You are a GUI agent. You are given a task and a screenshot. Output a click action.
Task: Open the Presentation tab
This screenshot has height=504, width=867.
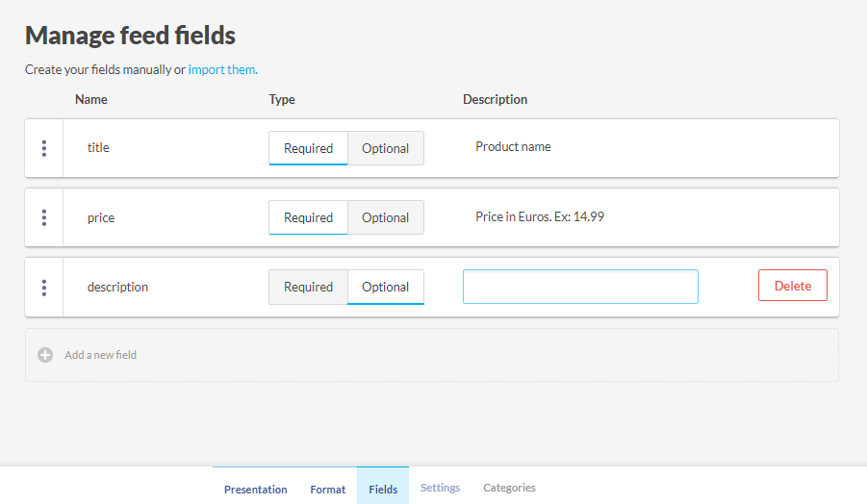click(256, 489)
